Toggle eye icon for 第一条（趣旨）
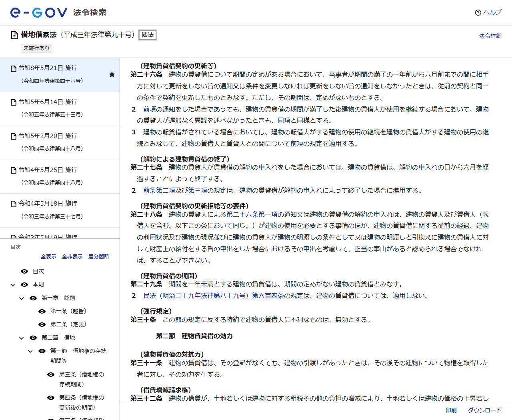 42,311
